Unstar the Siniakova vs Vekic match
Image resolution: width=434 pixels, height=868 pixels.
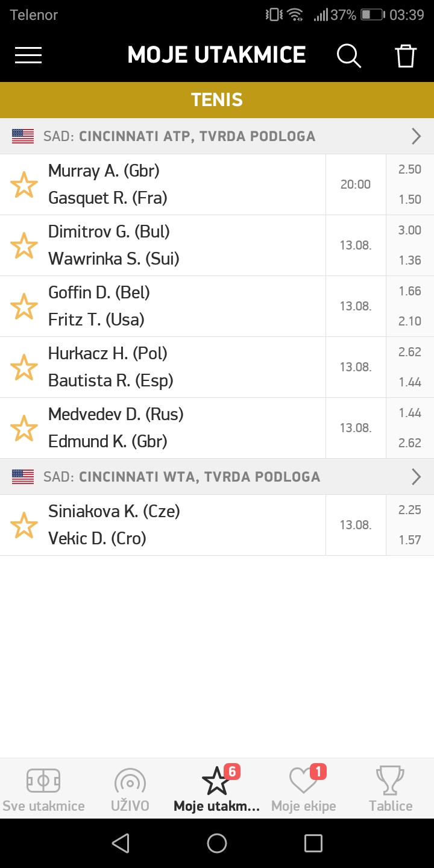[24, 525]
